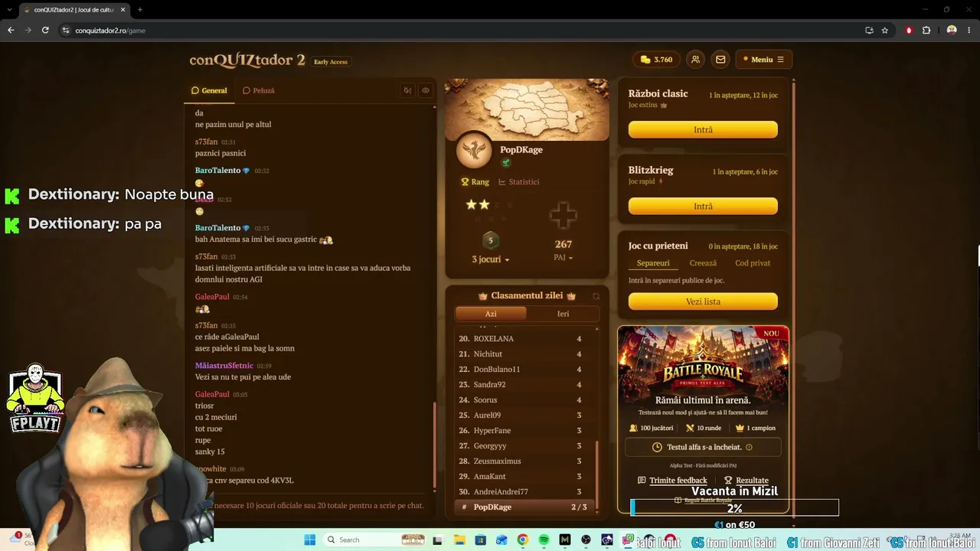980x551 pixels.
Task: Click the Intră button for Război clasic
Action: (x=703, y=130)
